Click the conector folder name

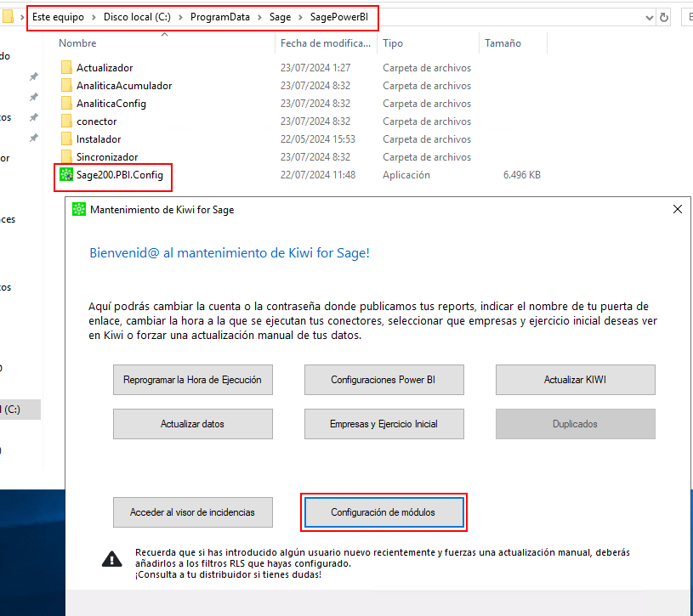[x=96, y=121]
